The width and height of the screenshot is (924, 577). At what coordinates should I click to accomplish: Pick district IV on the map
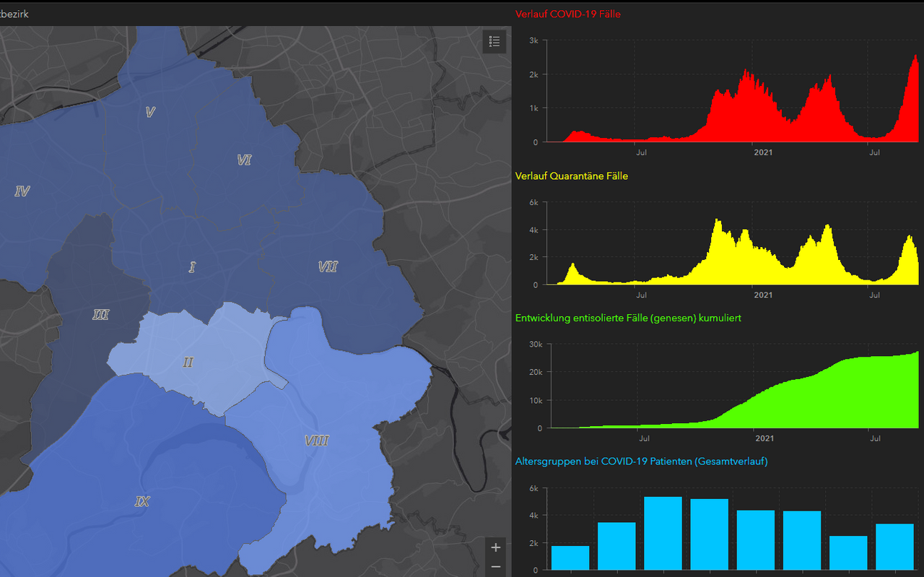(x=22, y=191)
